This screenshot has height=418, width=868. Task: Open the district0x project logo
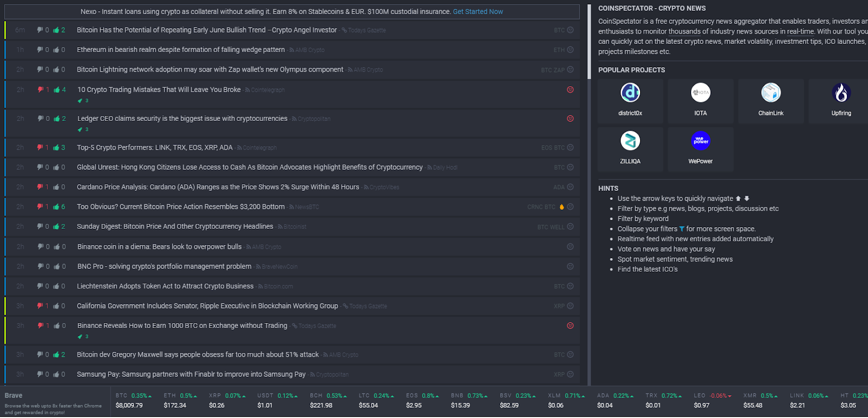(x=630, y=93)
